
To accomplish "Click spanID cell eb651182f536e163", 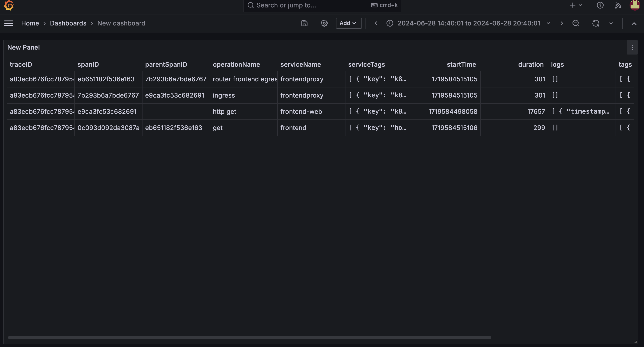I will click(x=108, y=79).
